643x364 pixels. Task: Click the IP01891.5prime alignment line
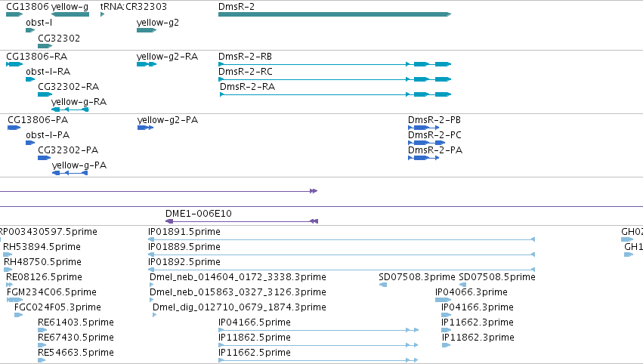(x=342, y=239)
